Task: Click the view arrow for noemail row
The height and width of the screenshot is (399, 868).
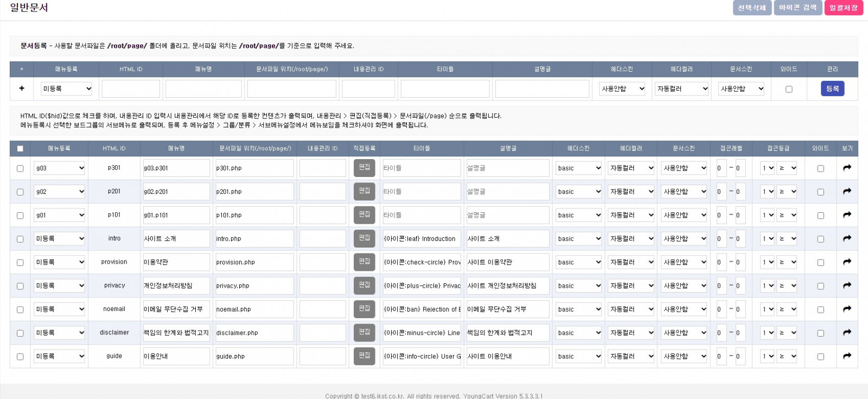Action: tap(847, 309)
